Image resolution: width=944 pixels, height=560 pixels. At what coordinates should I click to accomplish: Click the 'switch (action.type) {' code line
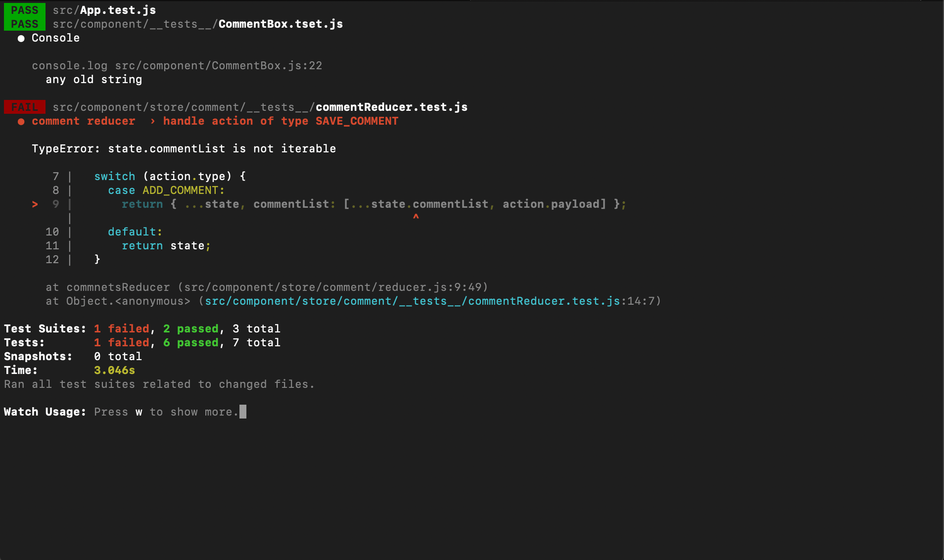click(x=170, y=176)
